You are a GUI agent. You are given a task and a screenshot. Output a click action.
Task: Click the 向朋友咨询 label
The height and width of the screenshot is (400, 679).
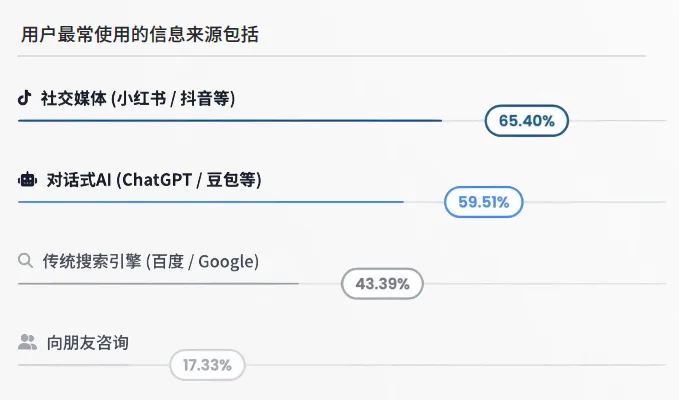tap(87, 342)
